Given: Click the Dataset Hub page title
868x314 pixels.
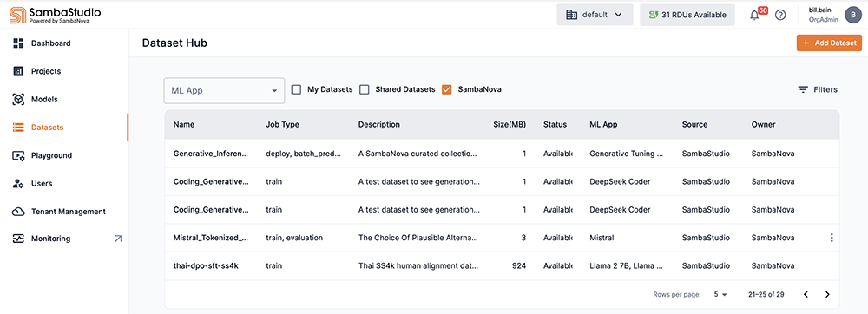Looking at the screenshot, I should 175,43.
